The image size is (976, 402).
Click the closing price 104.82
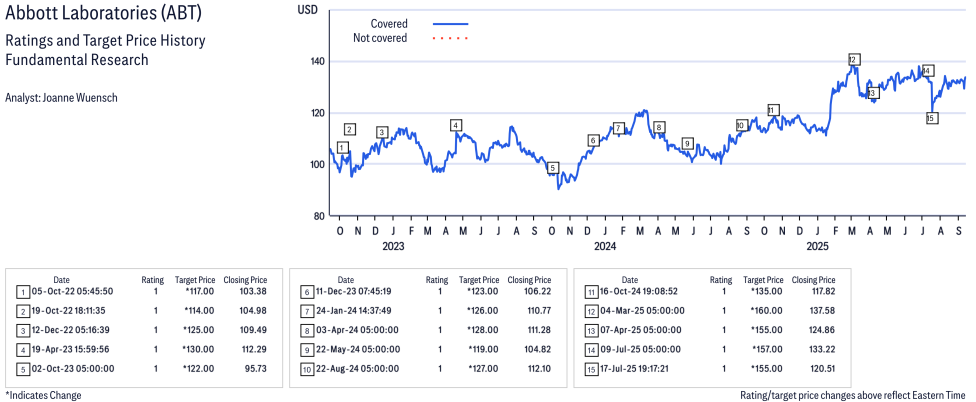coord(537,349)
